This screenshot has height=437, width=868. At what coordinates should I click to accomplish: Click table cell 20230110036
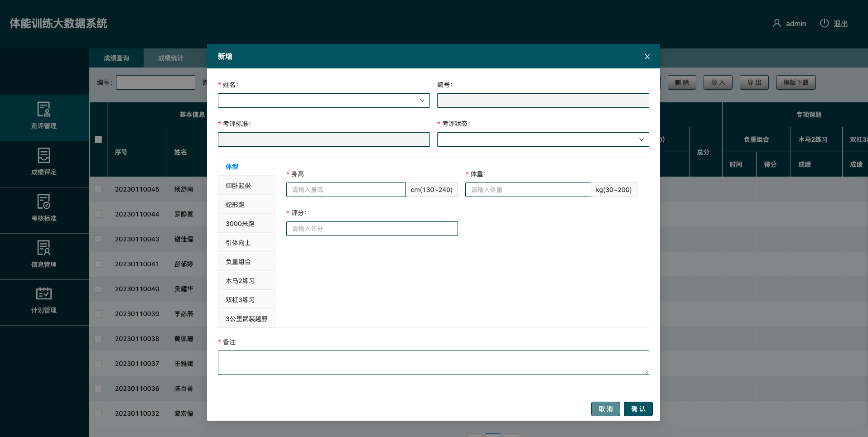[137, 389]
